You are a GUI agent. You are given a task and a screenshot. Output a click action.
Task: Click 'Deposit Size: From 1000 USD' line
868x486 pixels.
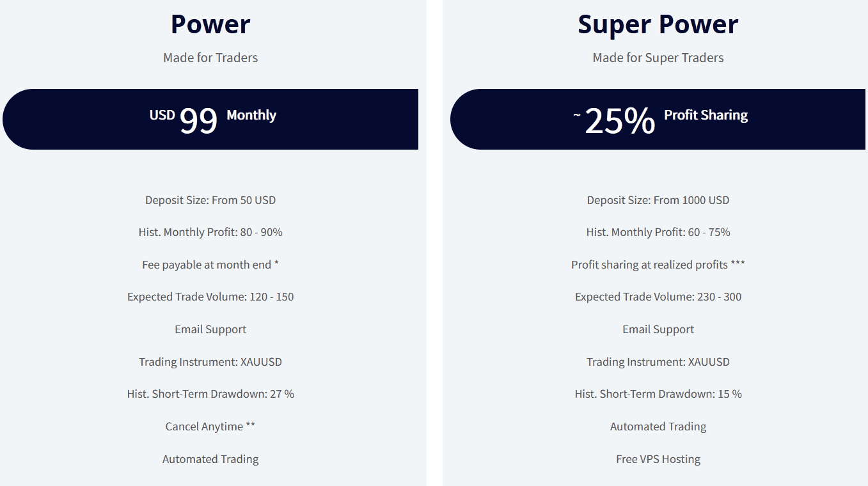click(658, 200)
